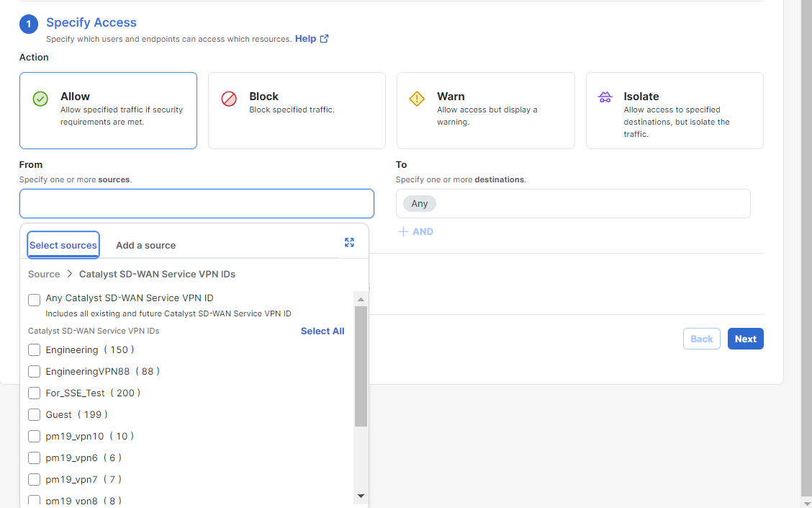
Task: Click the Engineering (150) label text
Action: click(x=90, y=350)
